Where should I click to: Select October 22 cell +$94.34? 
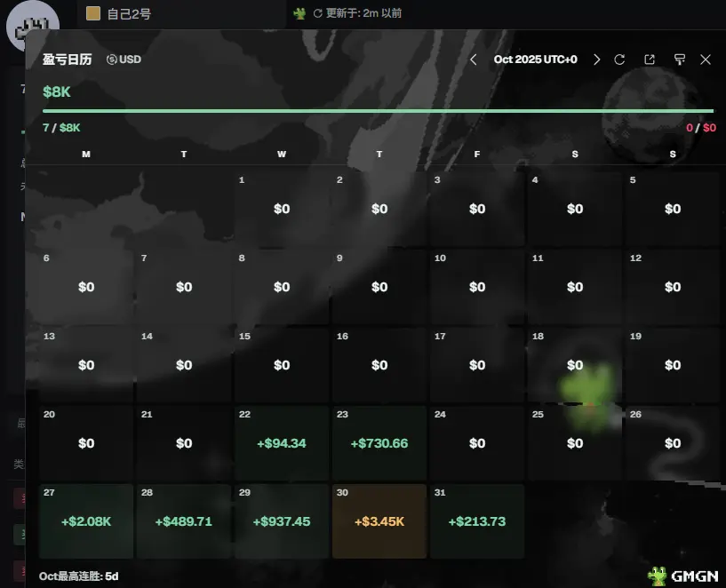tap(282, 443)
